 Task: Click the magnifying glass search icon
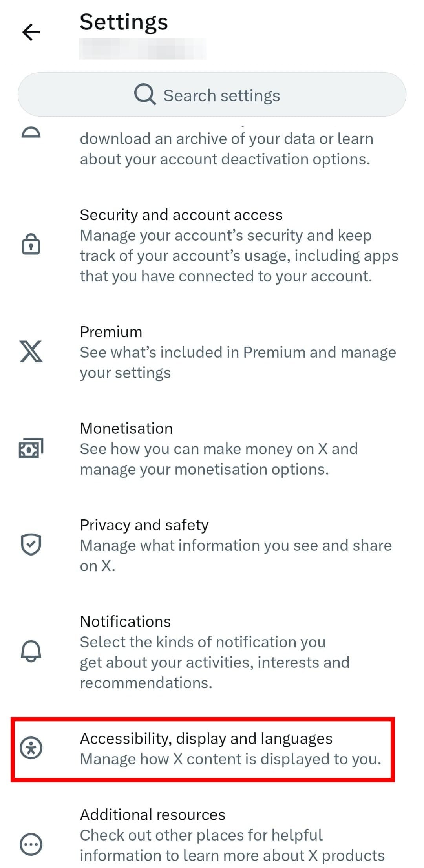click(x=145, y=95)
